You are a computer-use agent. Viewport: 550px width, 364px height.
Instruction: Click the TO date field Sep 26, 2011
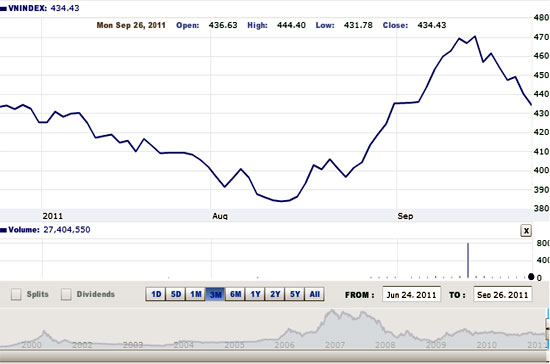point(502,295)
